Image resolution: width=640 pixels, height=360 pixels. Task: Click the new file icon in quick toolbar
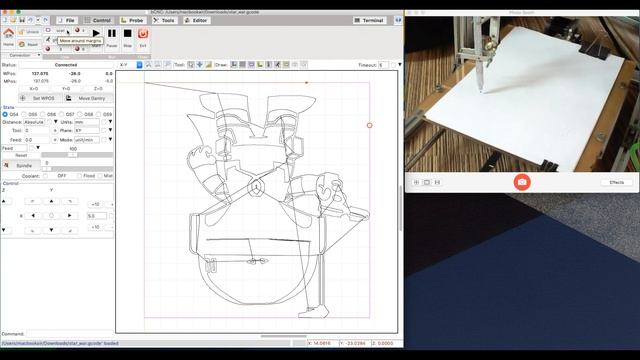pos(5,20)
